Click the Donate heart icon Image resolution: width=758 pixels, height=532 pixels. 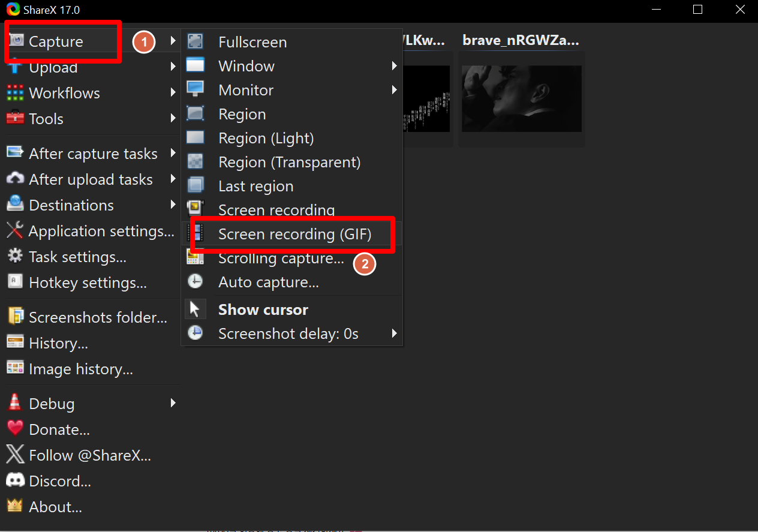click(x=15, y=428)
